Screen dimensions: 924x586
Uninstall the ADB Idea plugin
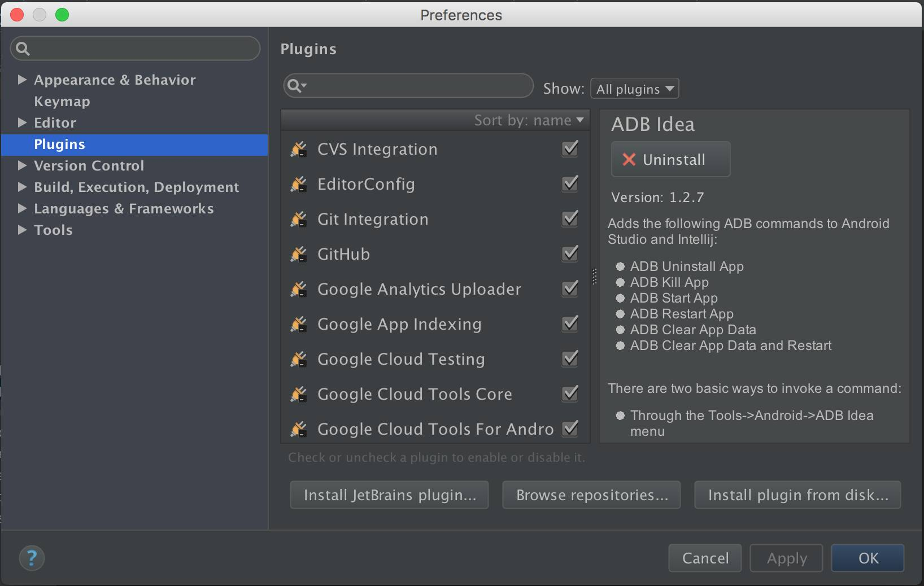click(x=670, y=160)
